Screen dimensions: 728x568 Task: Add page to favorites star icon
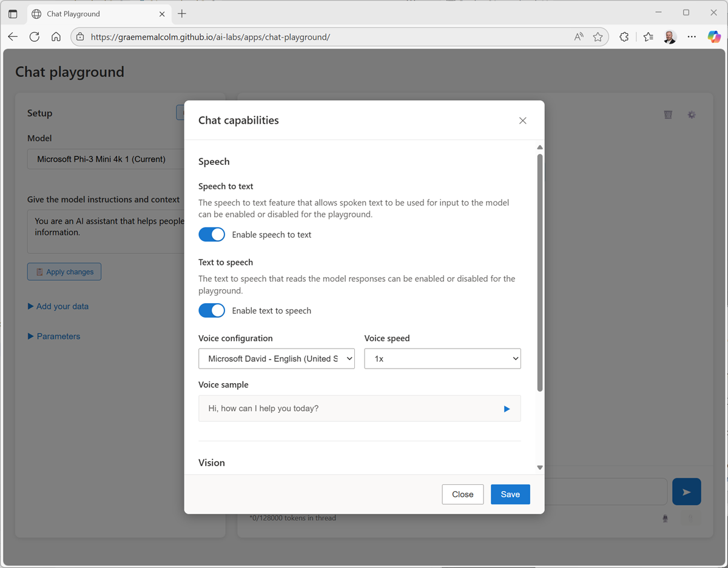tap(598, 37)
